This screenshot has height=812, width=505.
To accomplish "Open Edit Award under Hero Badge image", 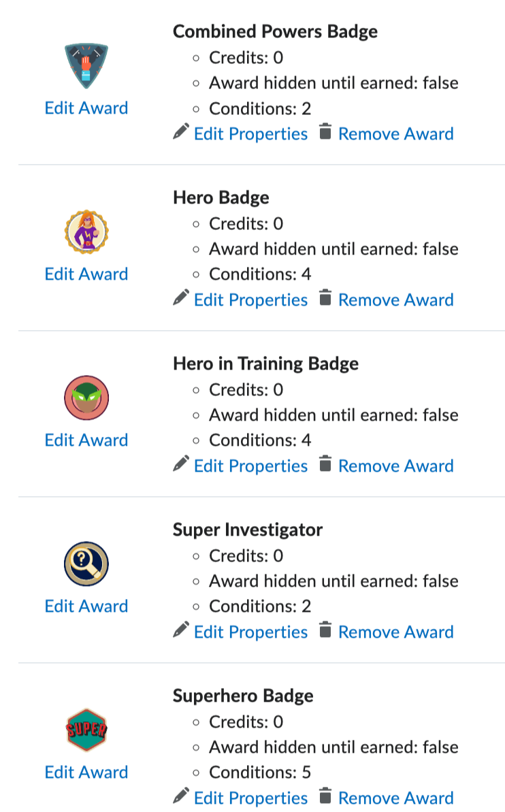I will click(x=86, y=274).
